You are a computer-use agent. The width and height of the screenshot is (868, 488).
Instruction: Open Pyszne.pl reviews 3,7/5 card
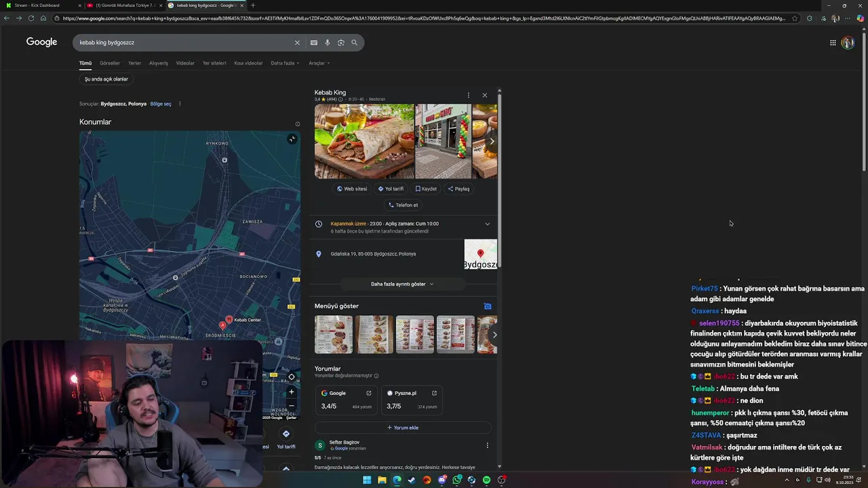tap(412, 400)
